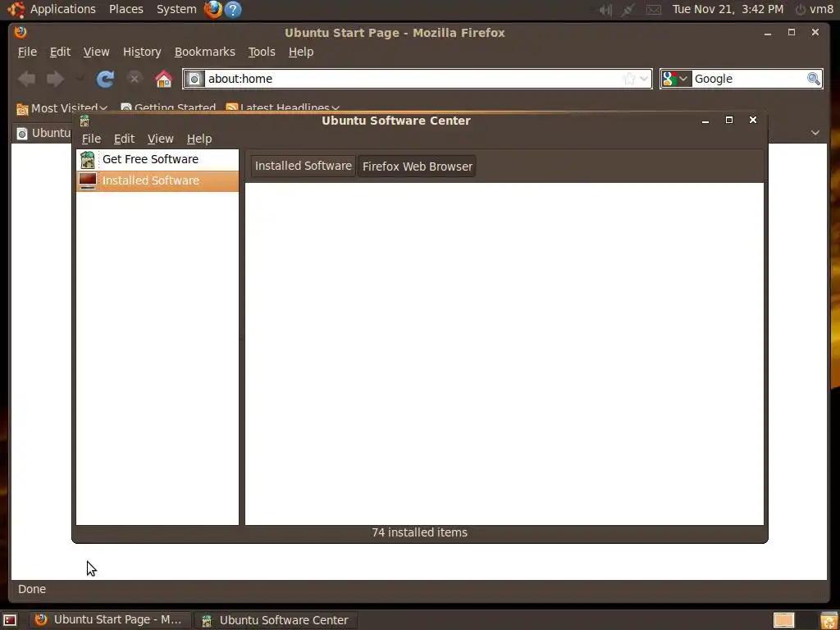Image resolution: width=840 pixels, height=630 pixels.
Task: Open Software Center File menu
Action: (x=91, y=139)
